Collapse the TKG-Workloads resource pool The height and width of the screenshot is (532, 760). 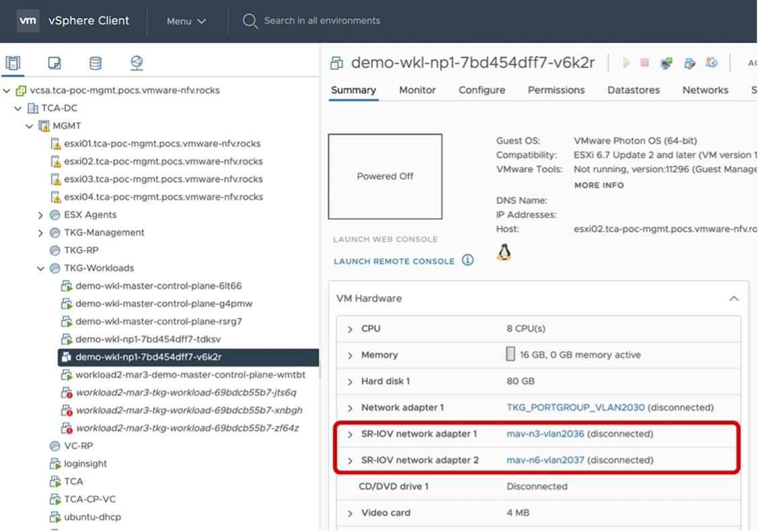(x=41, y=268)
